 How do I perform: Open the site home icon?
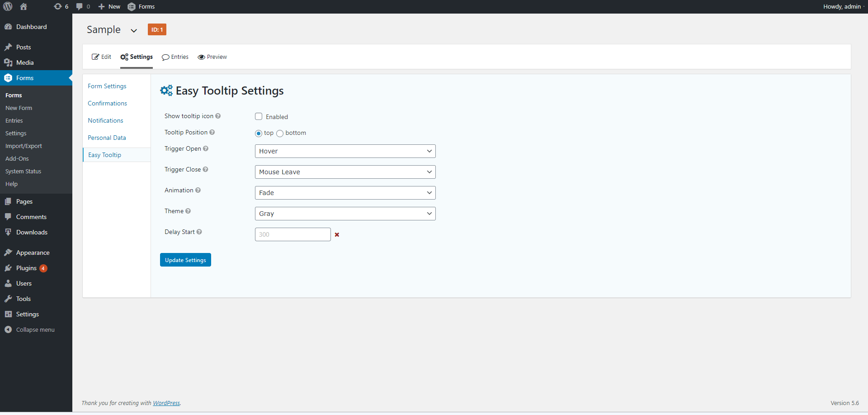click(24, 6)
